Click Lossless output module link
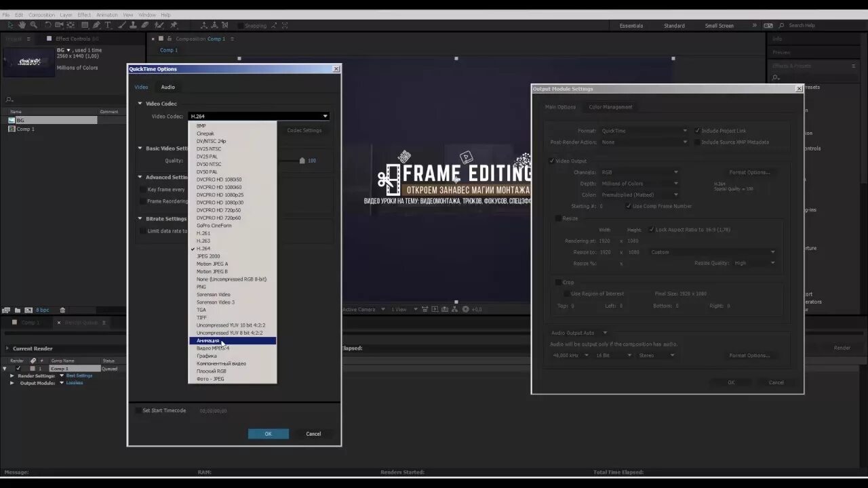 tap(75, 383)
